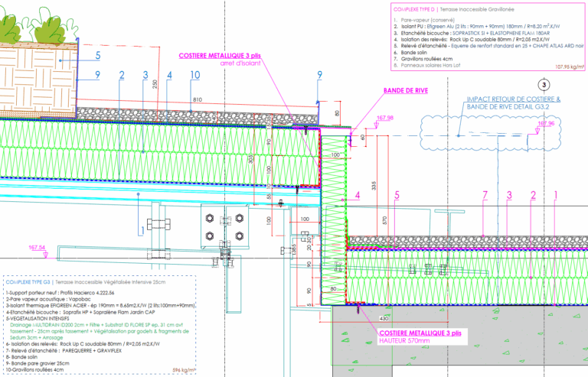Select callout number 10 leader label
Viewport: 588px width, 377px height.
coord(195,74)
